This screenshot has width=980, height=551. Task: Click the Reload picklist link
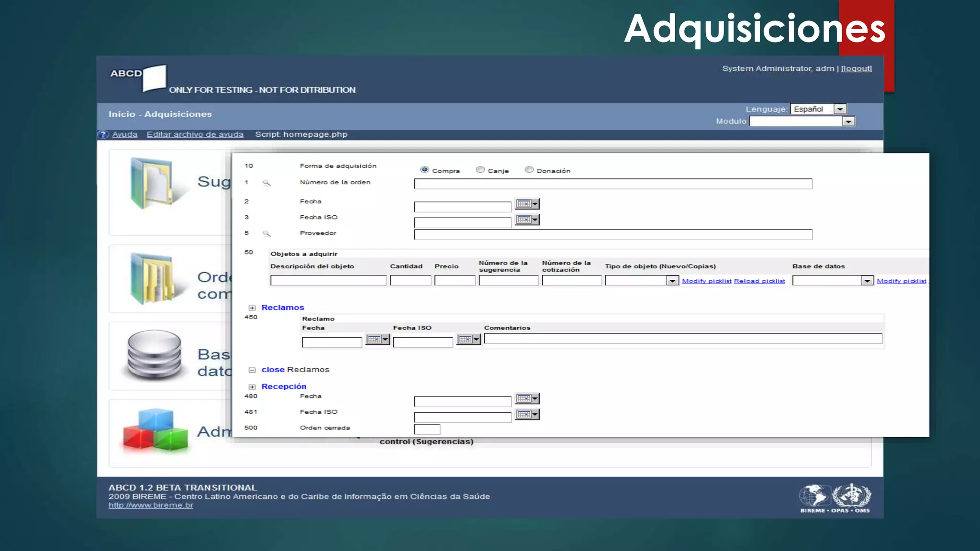[759, 281]
